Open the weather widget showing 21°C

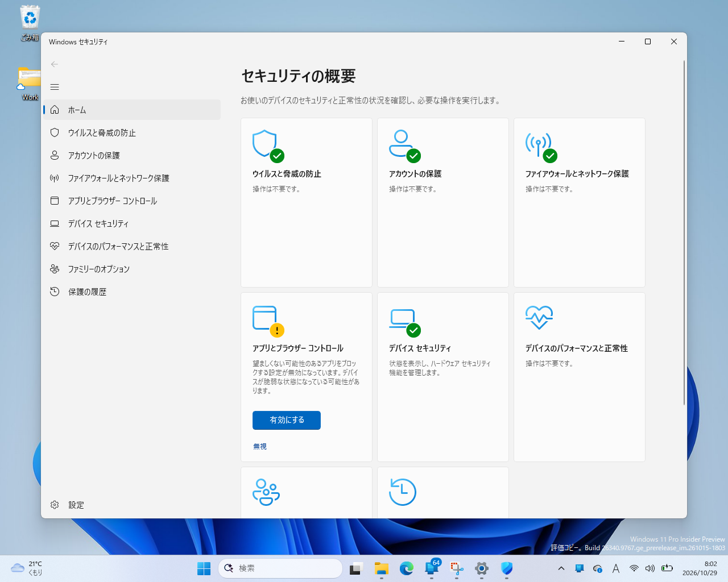point(27,568)
